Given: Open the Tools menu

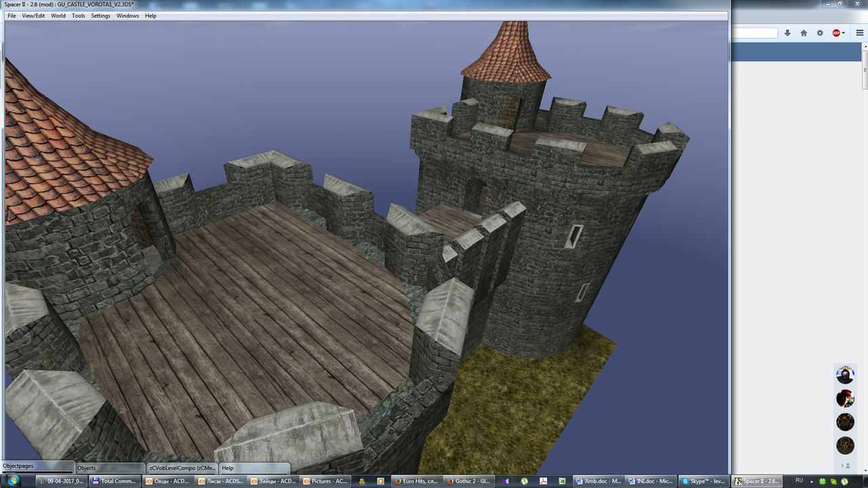Looking at the screenshot, I should click(79, 16).
